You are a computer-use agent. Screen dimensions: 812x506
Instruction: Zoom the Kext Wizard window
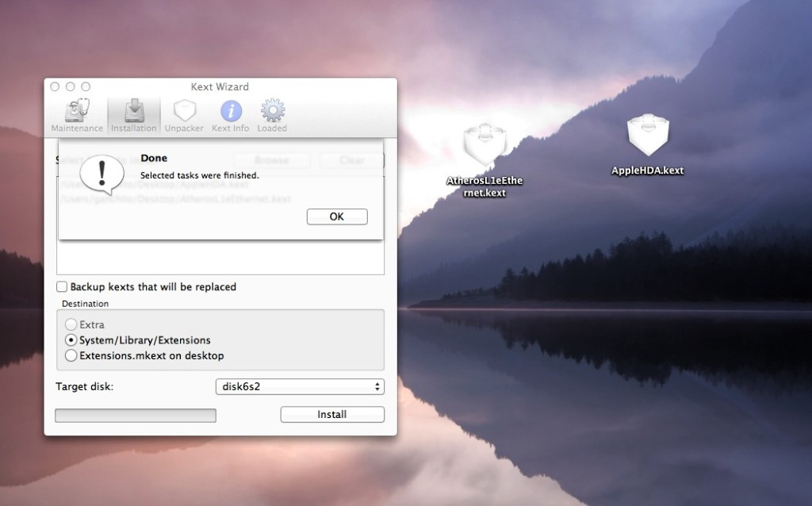coord(86,86)
